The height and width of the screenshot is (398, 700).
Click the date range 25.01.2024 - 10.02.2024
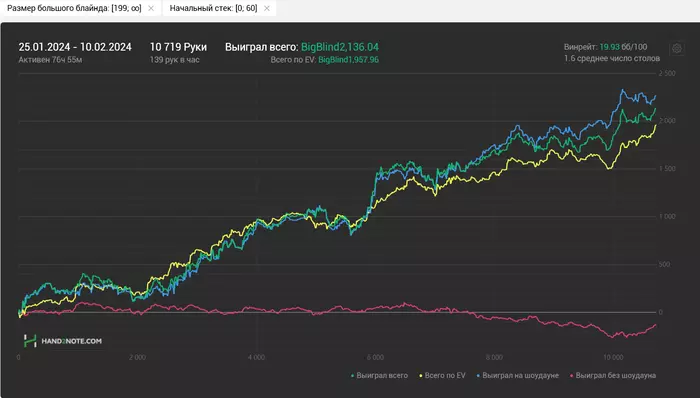pos(75,47)
